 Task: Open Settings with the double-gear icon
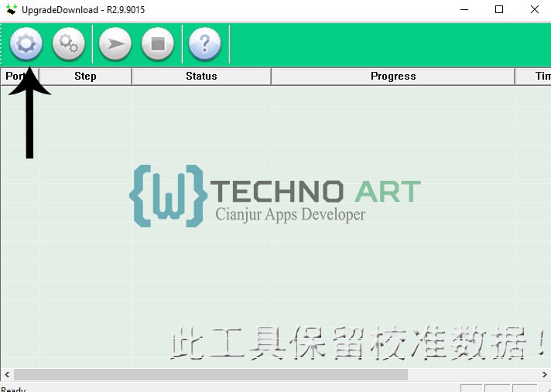pos(69,44)
